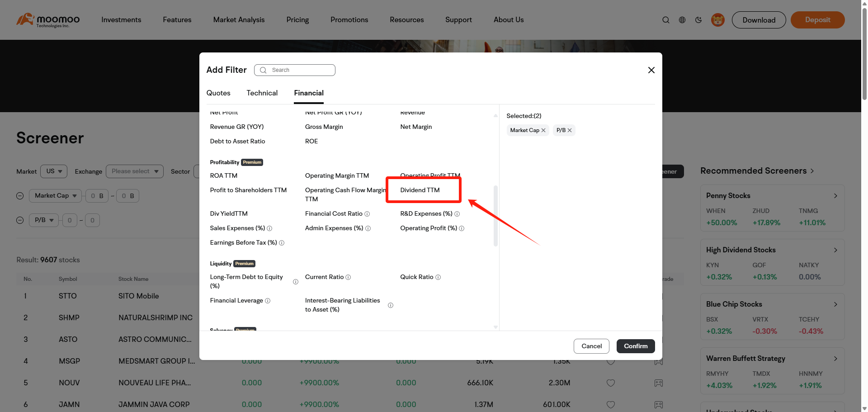Click the orange Deposit button
Screen dimensions: 868x412
[x=818, y=20]
